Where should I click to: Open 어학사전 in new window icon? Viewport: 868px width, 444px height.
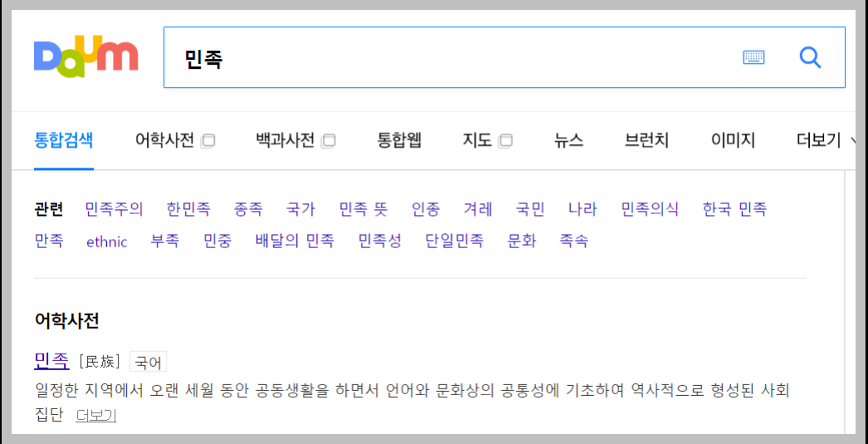(208, 141)
